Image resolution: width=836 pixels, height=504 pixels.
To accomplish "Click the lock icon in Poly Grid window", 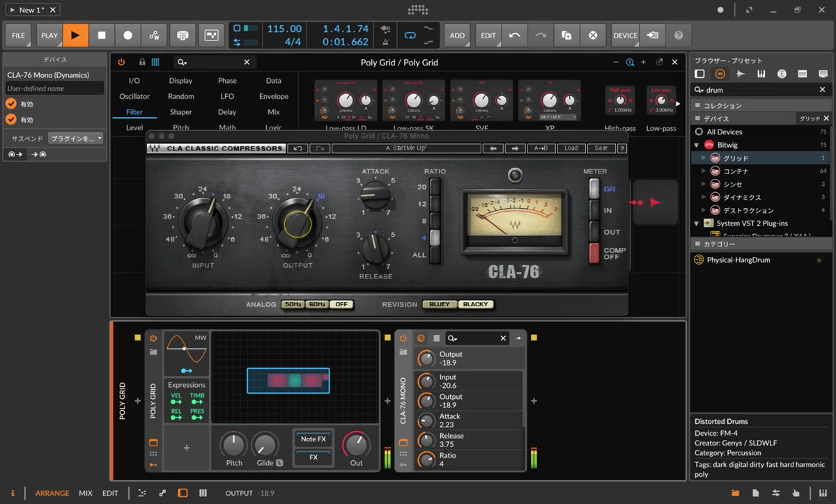I will pos(142,62).
